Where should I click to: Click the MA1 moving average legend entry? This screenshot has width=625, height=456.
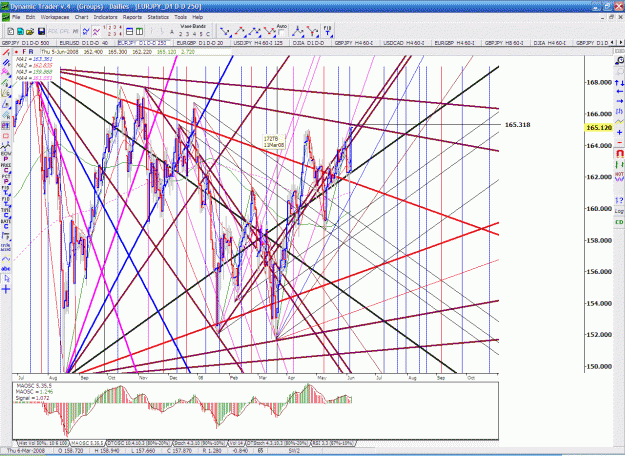click(x=34, y=59)
